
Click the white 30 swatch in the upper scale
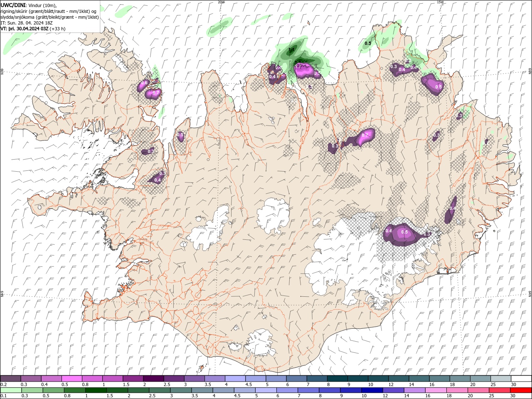click(521, 378)
